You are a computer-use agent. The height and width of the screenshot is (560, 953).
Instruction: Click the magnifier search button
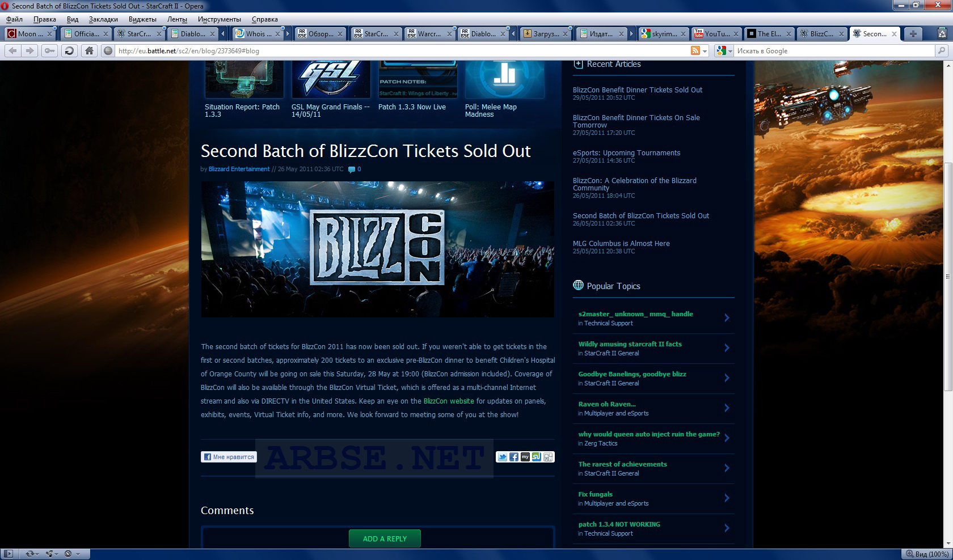pyautogui.click(x=942, y=50)
